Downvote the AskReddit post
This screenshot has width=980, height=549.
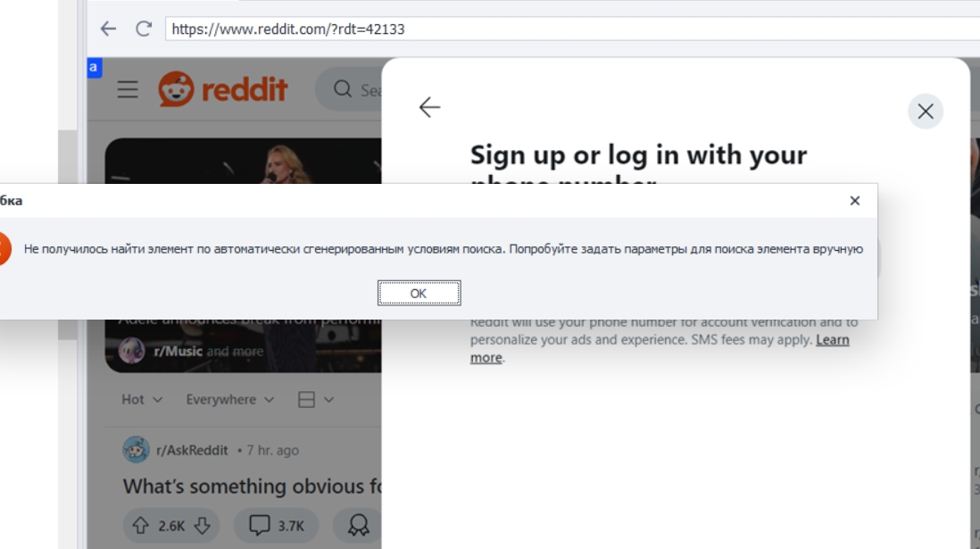click(x=203, y=526)
